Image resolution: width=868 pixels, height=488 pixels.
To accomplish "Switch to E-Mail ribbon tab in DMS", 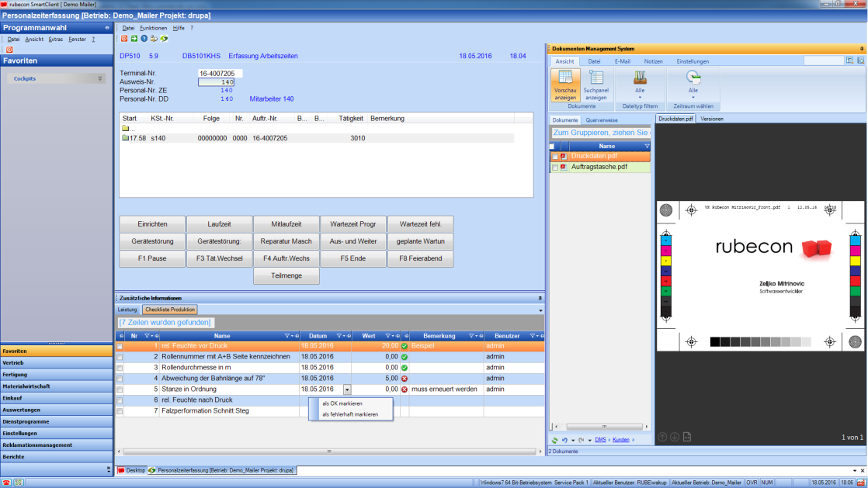I will [622, 61].
